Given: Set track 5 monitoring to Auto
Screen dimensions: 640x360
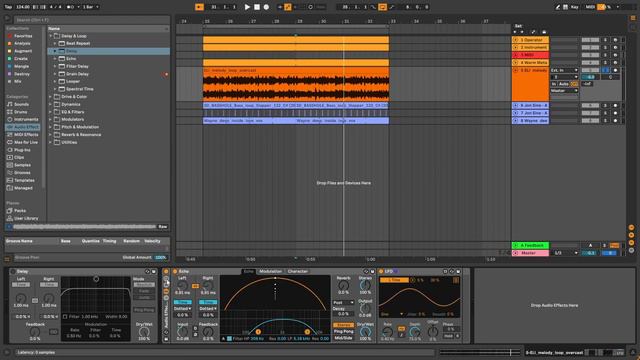Looking at the screenshot, I should [564, 84].
